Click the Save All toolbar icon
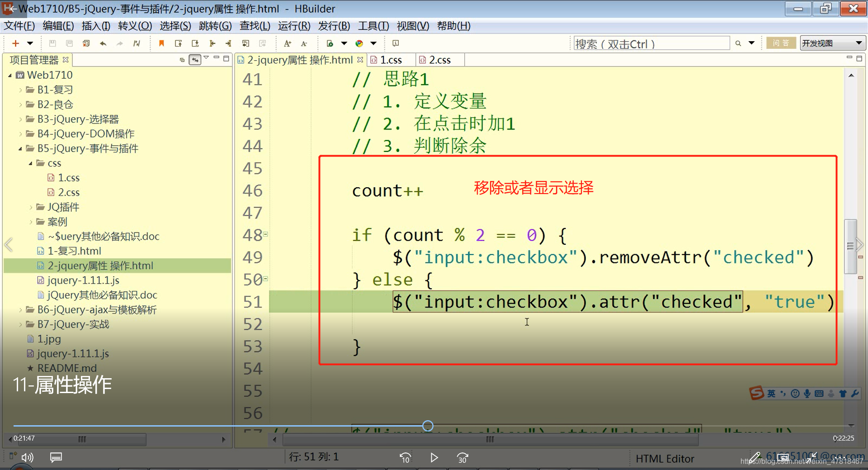This screenshot has height=470, width=868. click(x=69, y=43)
